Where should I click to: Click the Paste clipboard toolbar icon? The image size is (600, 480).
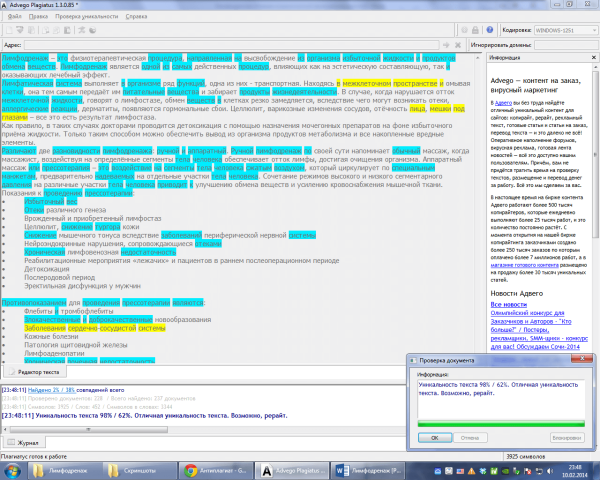pos(67,30)
